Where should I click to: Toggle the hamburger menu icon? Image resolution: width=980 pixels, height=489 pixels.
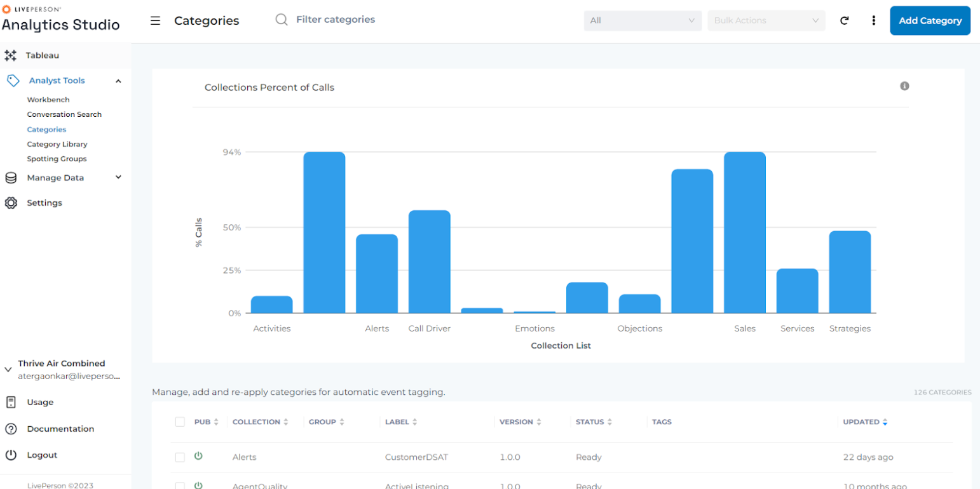click(155, 20)
